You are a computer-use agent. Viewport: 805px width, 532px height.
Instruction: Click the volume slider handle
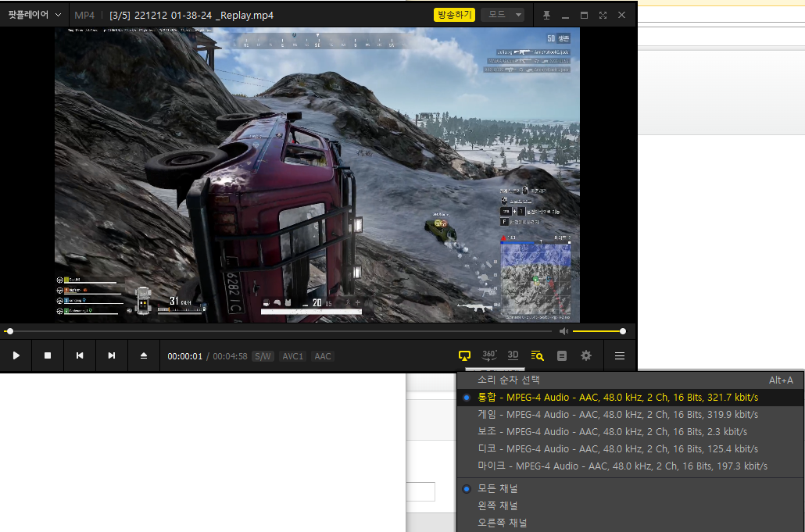[x=623, y=331]
